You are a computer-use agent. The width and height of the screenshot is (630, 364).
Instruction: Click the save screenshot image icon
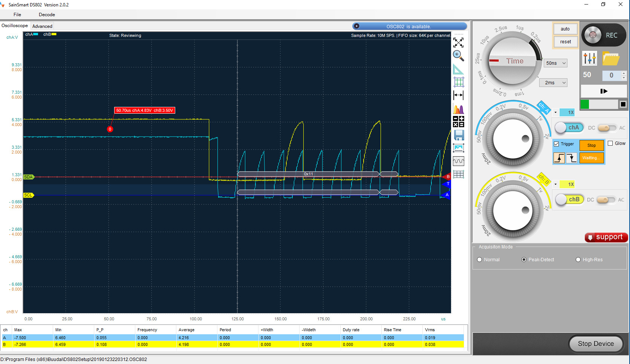pyautogui.click(x=459, y=148)
